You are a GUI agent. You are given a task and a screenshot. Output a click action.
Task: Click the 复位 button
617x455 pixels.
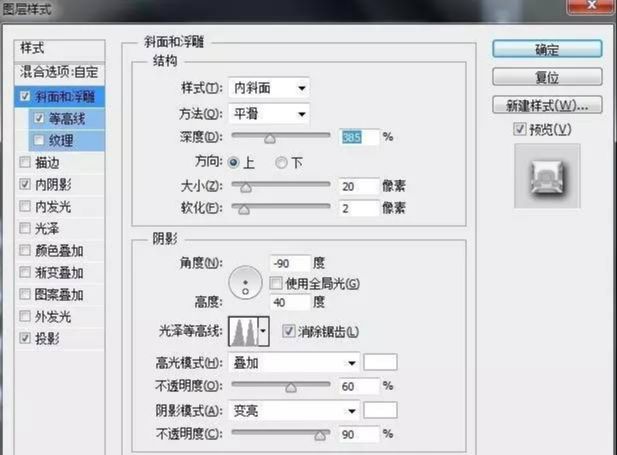tap(547, 77)
